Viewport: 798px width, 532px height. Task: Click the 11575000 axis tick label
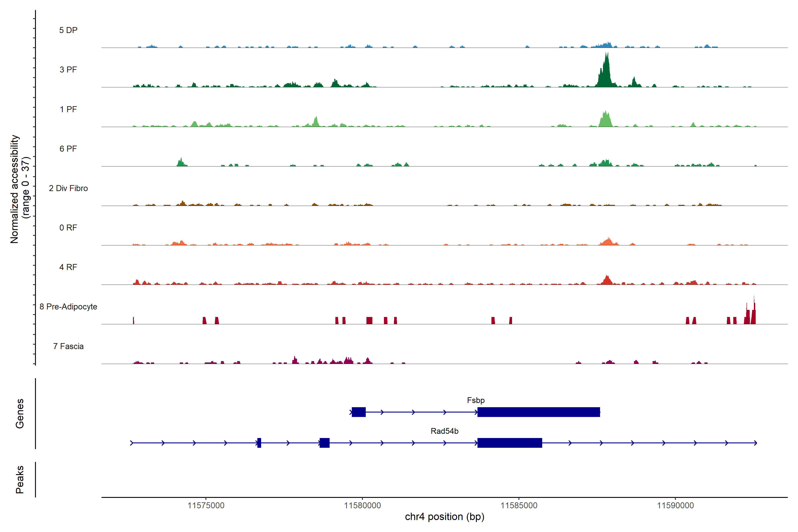206,506
